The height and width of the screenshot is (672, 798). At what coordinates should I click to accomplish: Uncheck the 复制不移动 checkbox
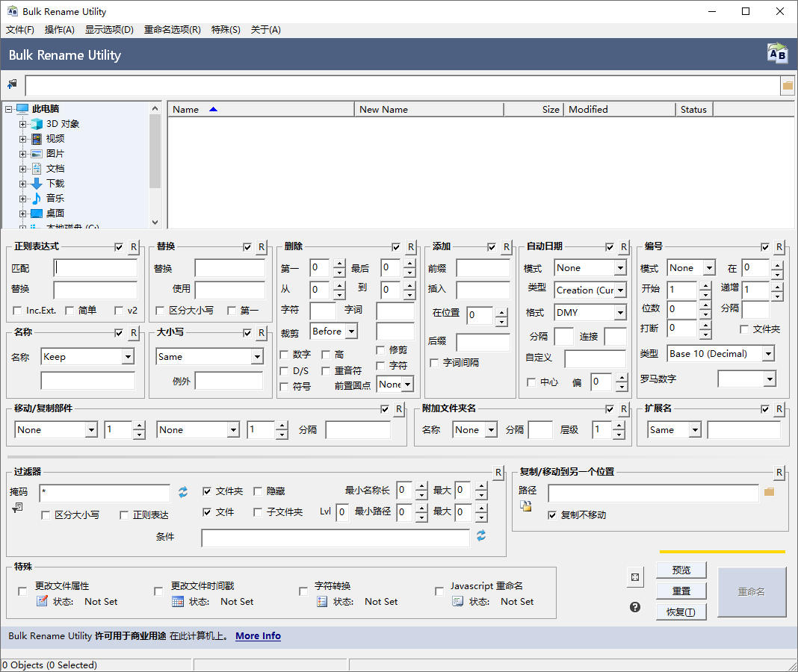coord(551,513)
